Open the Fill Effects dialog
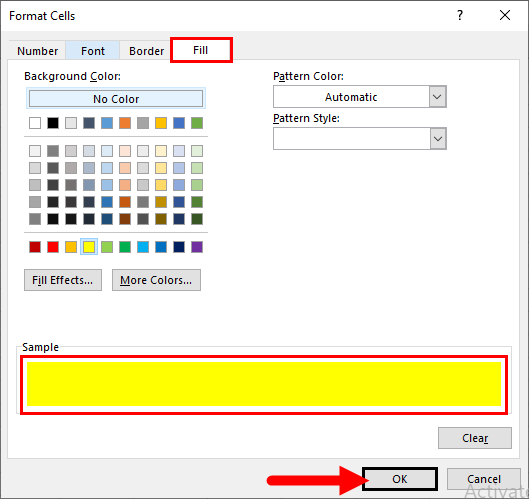 63,280
